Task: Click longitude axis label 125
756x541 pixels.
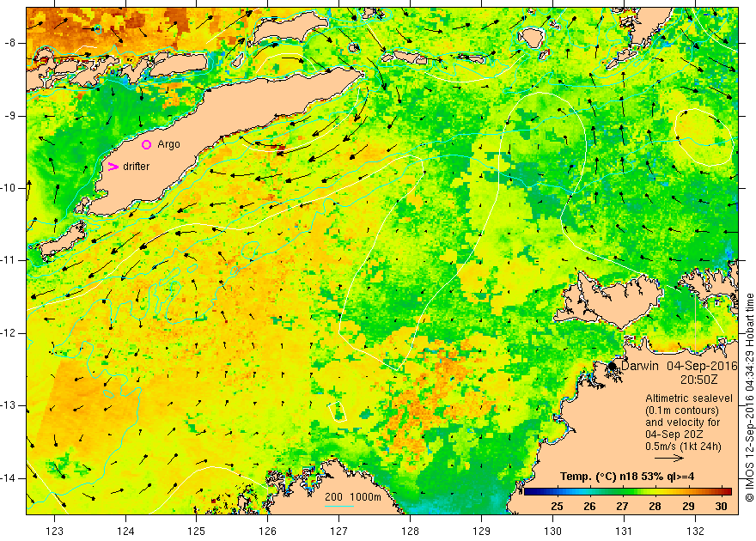Action: coord(197,531)
